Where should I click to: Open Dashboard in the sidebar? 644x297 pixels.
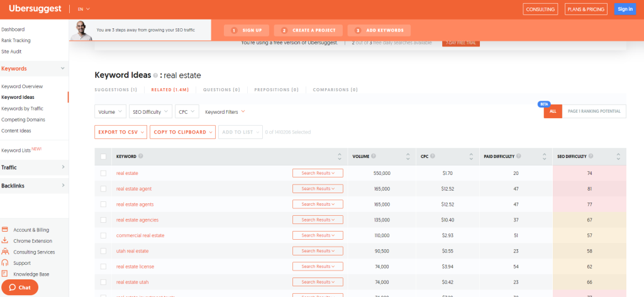tap(13, 29)
